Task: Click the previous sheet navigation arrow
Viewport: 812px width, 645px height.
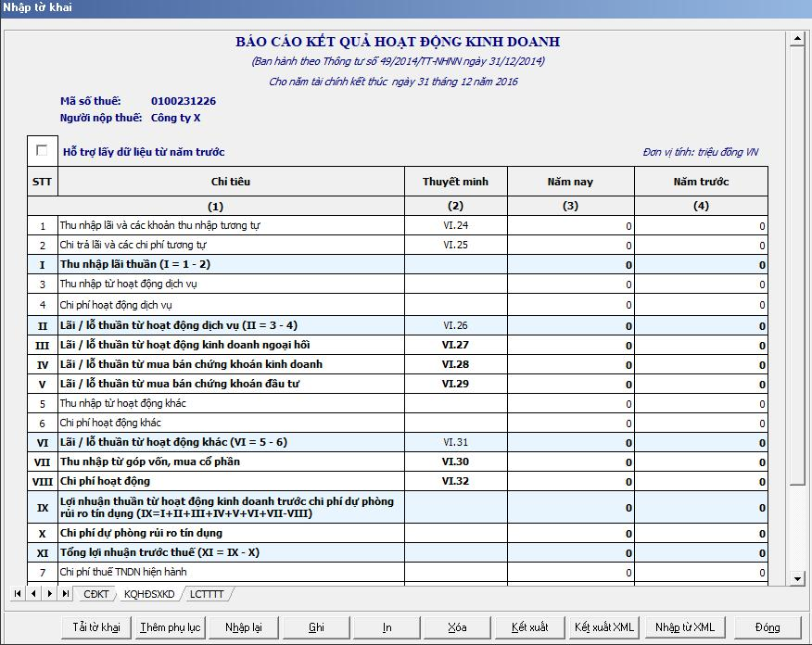Action: coord(33,593)
